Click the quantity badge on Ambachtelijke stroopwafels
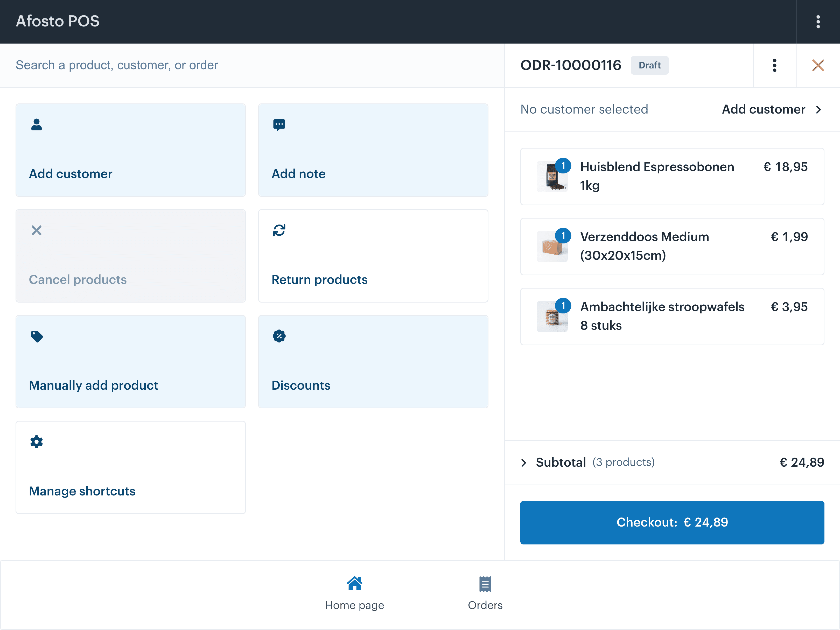Viewport: 840px width, 630px height. click(563, 305)
